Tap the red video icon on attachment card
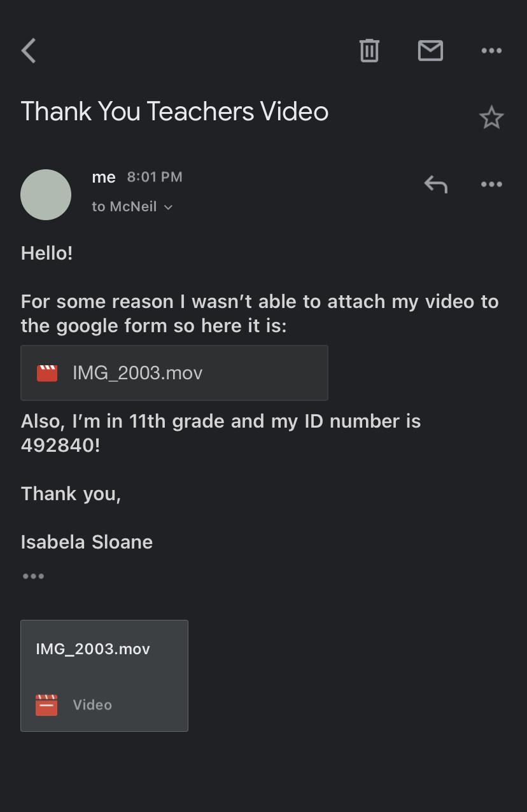The width and height of the screenshot is (527, 812). tap(46, 705)
